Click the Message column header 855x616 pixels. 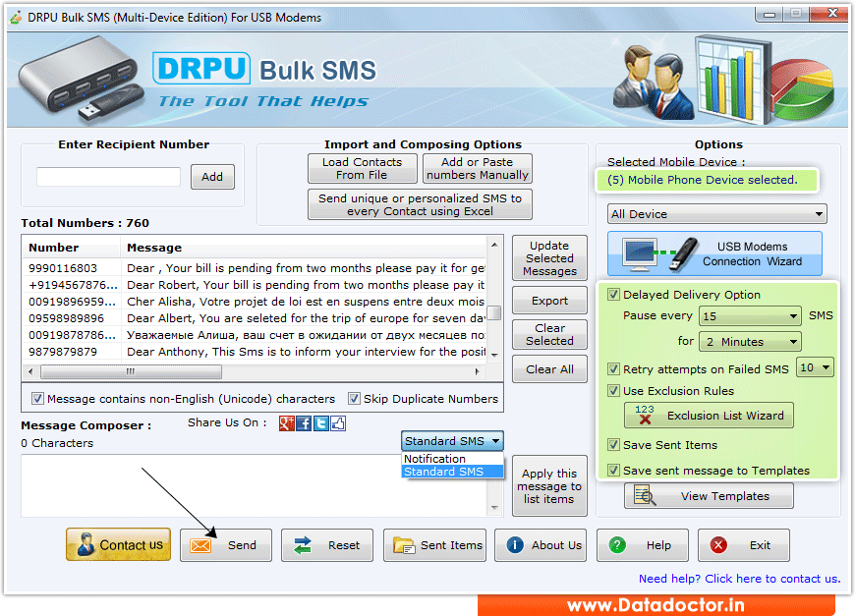pos(304,248)
